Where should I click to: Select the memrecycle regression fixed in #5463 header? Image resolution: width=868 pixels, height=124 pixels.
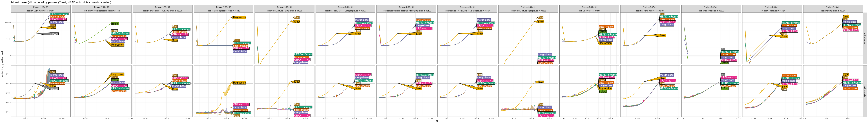(101, 11)
